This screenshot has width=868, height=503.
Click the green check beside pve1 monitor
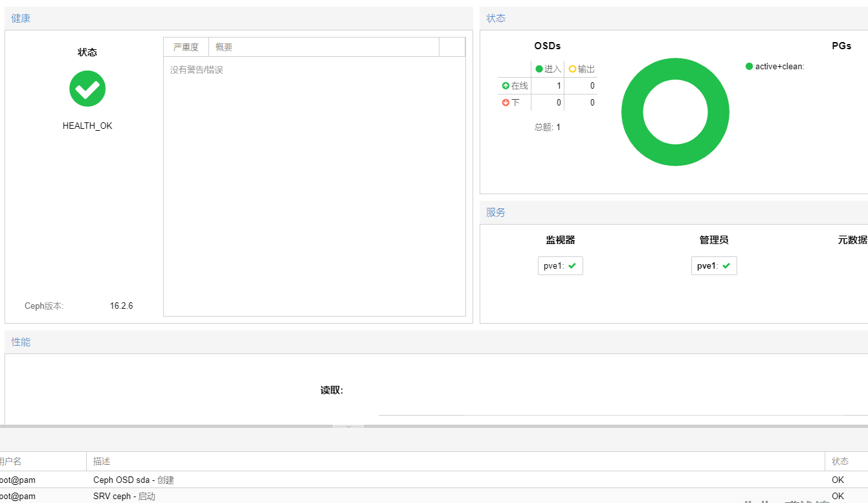[x=572, y=266]
